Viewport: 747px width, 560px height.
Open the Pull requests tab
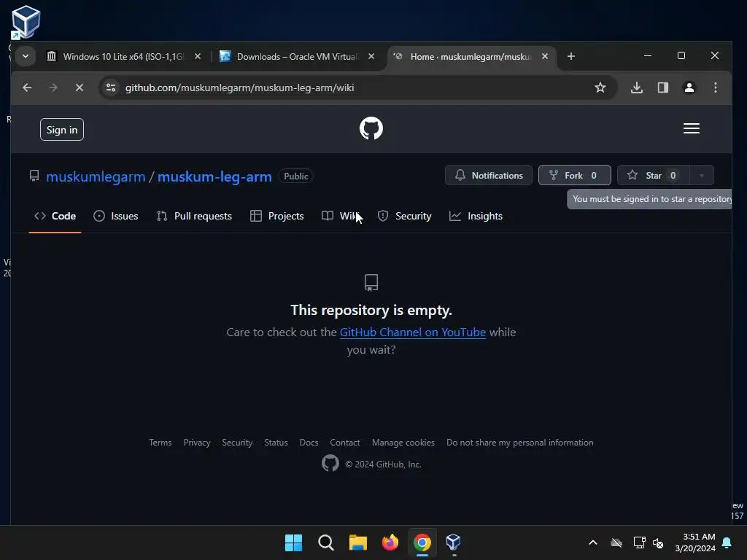[194, 216]
